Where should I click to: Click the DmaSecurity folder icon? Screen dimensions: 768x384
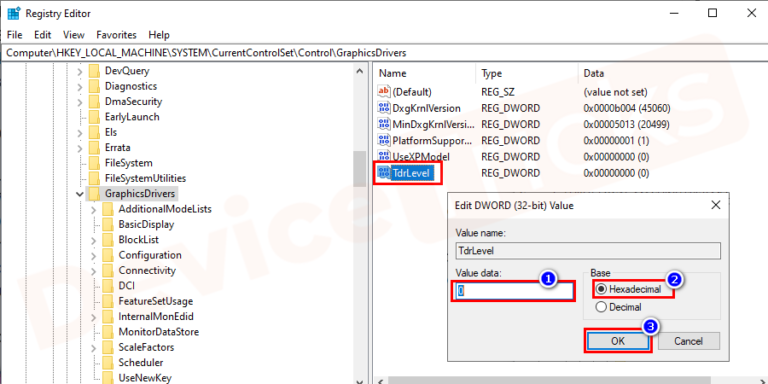94,102
